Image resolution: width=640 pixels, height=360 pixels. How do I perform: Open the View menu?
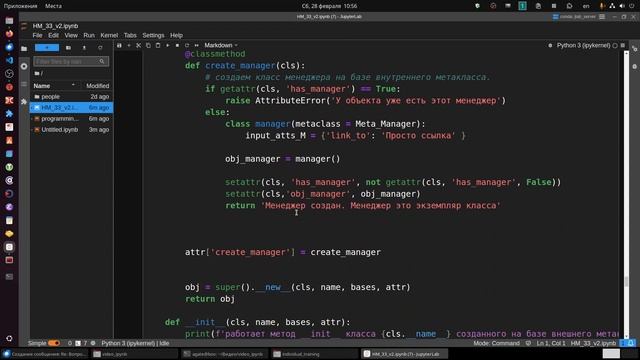point(71,36)
